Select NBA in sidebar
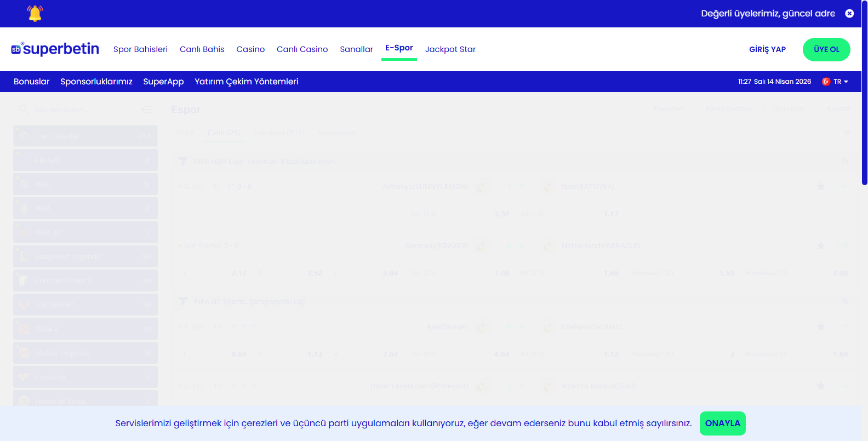The image size is (868, 441). [x=85, y=208]
